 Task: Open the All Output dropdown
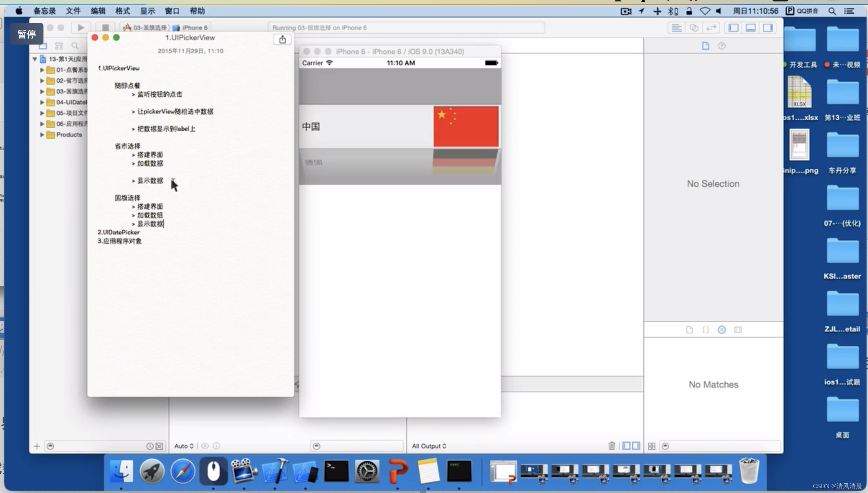click(x=429, y=446)
